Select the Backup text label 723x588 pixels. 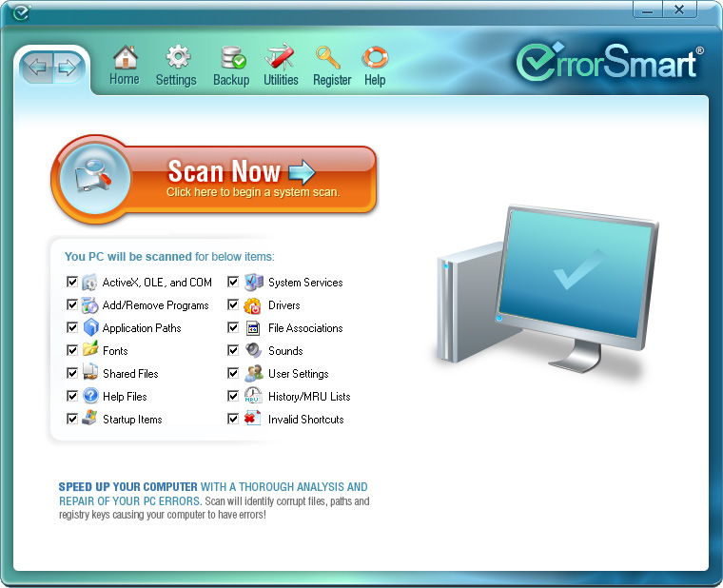231,80
